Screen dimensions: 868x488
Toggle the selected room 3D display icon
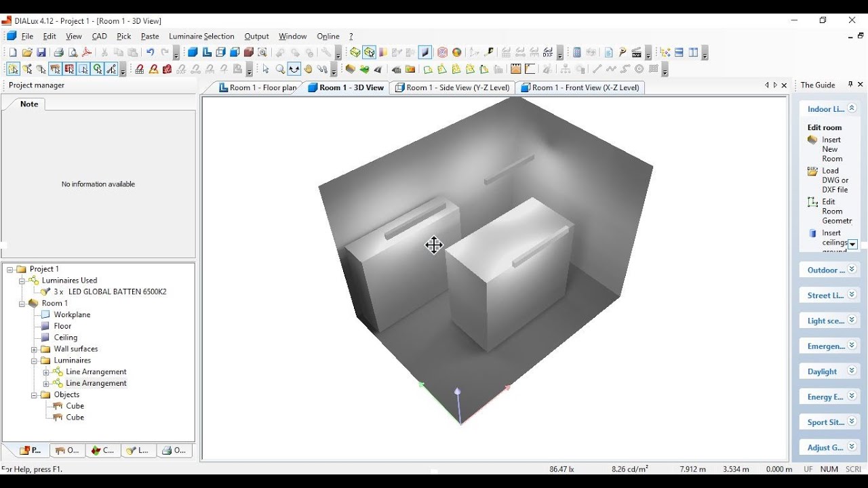[x=369, y=52]
